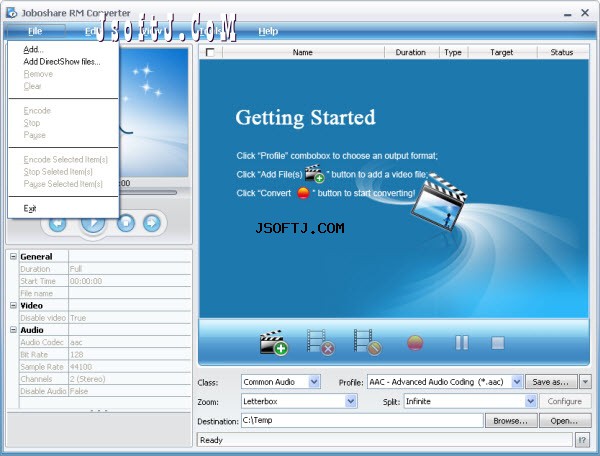600x456 pixels.
Task: Open the arrow dropdown beside Save as
Action: click(585, 382)
